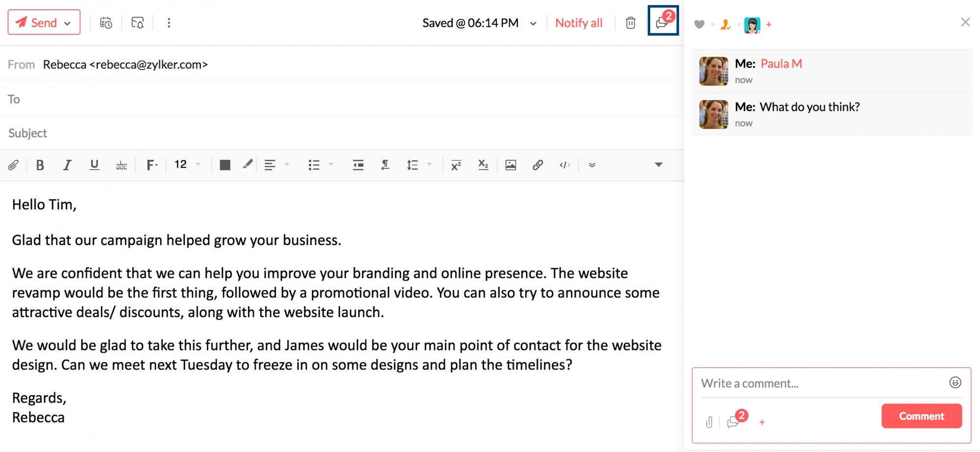The image size is (980, 452).
Task: Toggle italic text formatting
Action: pyautogui.click(x=67, y=165)
